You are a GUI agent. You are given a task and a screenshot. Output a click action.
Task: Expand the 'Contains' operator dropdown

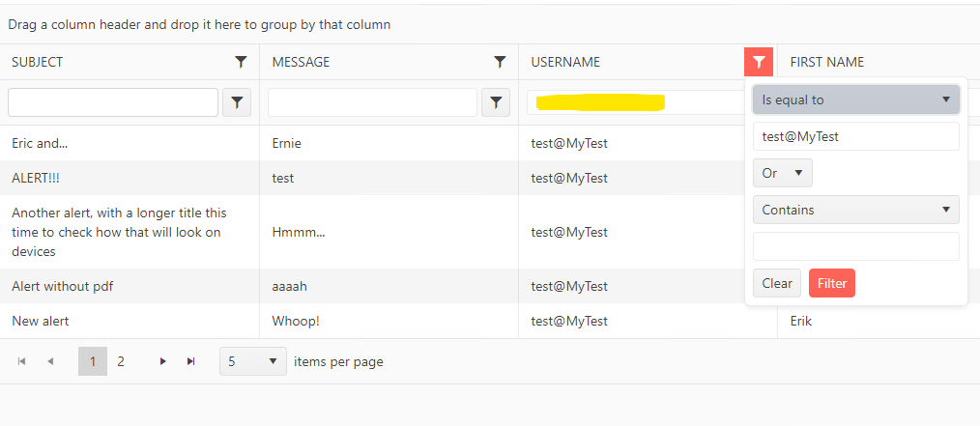(856, 210)
